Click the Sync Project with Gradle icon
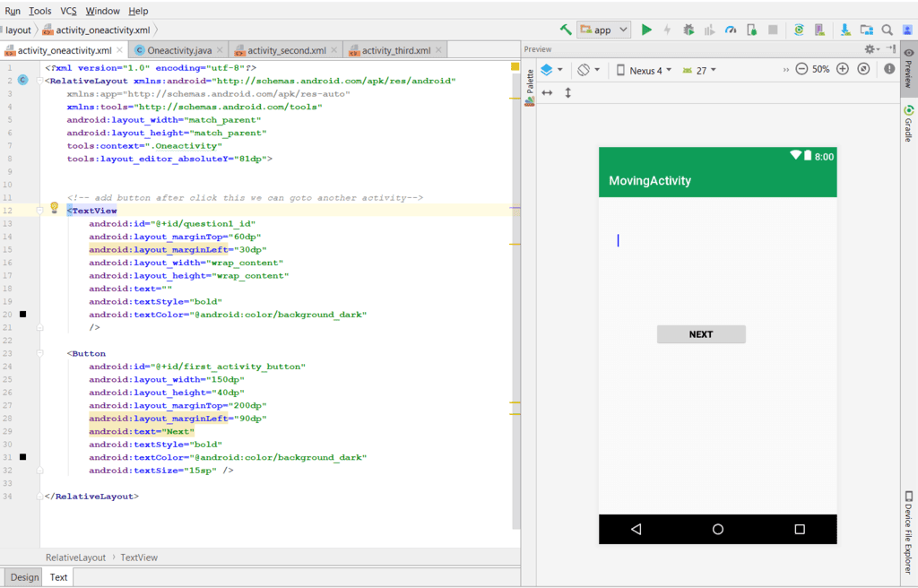This screenshot has width=918, height=588. 799,30
